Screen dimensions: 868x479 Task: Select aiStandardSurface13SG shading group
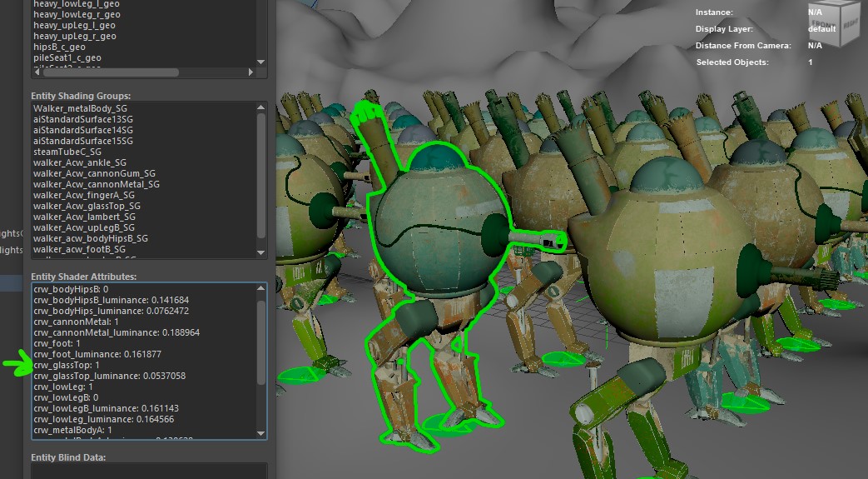(83, 119)
